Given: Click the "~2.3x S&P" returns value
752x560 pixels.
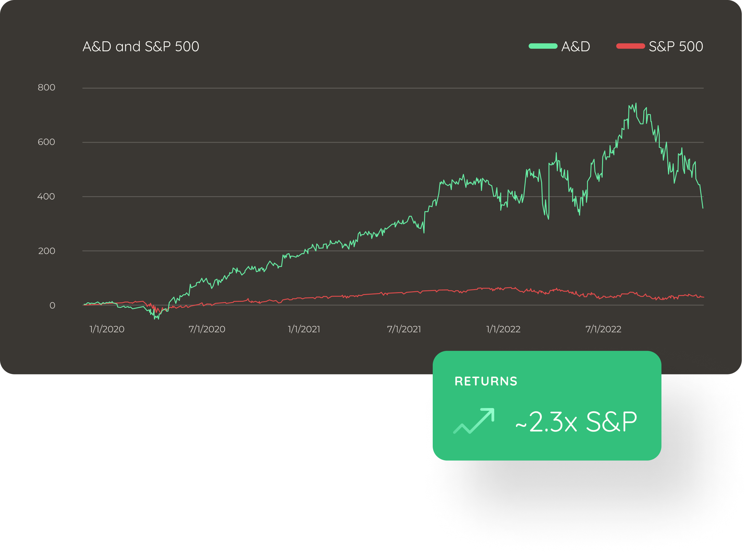Looking at the screenshot, I should tap(576, 422).
